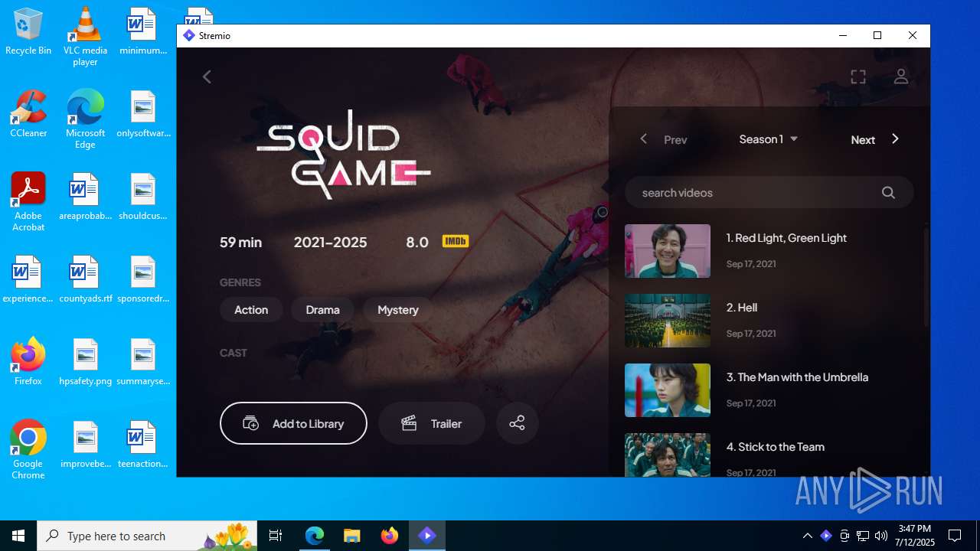Select the onlysoftwar... image file

[x=142, y=114]
